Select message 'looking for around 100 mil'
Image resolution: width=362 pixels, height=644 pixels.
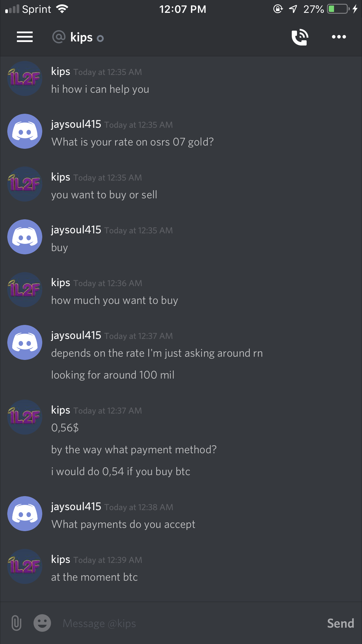coord(113,375)
